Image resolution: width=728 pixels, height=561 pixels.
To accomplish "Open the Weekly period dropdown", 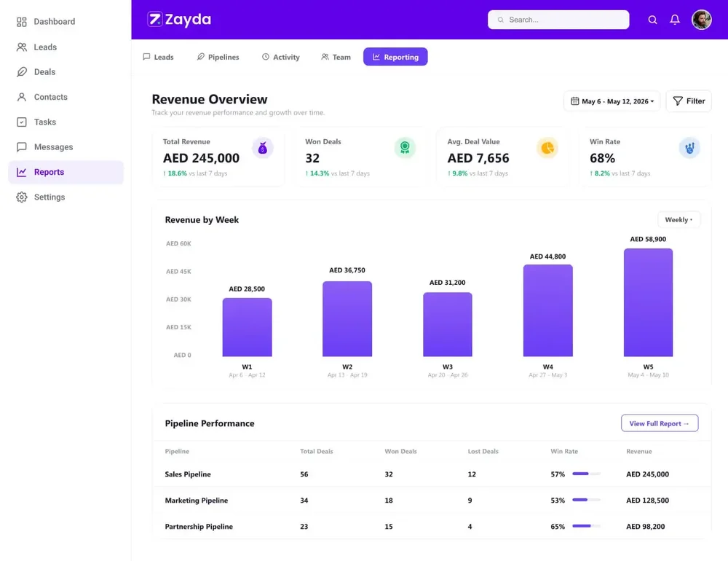I will [x=678, y=220].
